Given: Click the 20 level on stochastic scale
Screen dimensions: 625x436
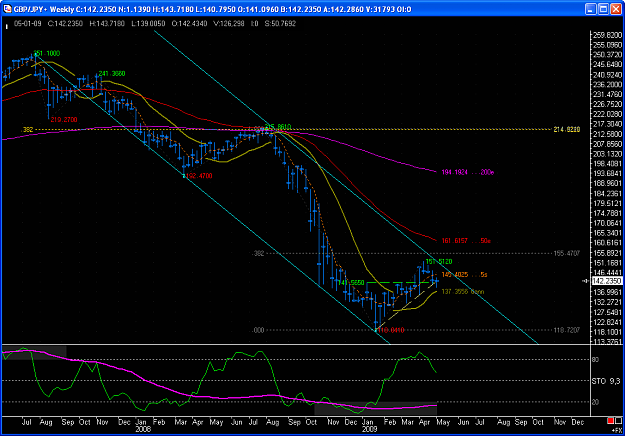Looking at the screenshot, I should 596,402.
